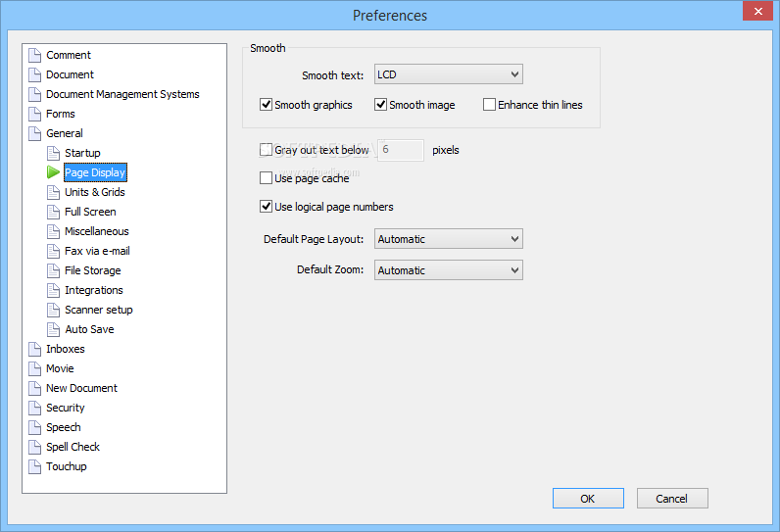Image resolution: width=780 pixels, height=532 pixels.
Task: Select Units & Grids in the tree
Action: pos(94,192)
